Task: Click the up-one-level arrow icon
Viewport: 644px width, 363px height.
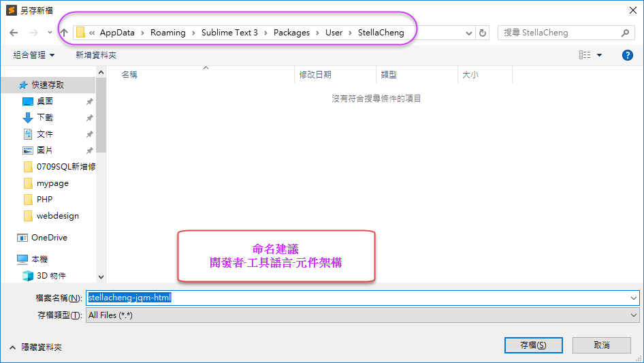Action: pos(64,33)
